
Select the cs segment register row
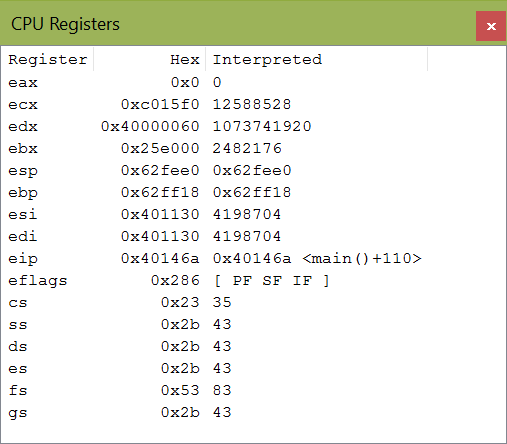pyautogui.click(x=253, y=302)
